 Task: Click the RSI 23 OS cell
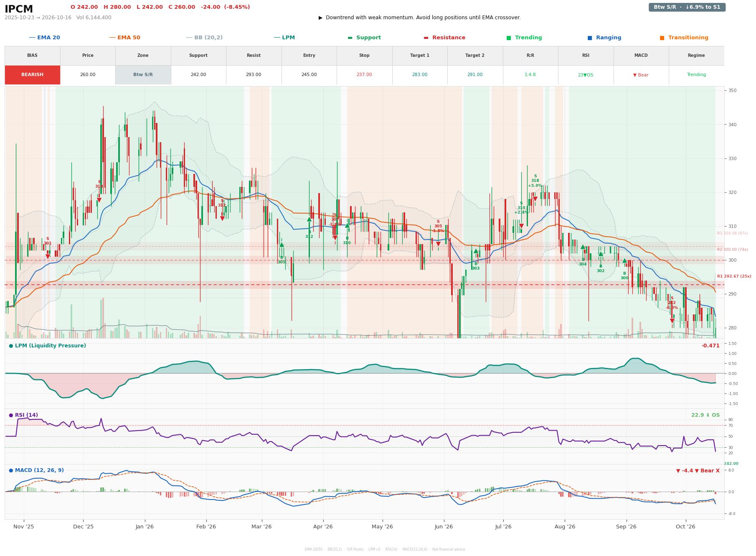pos(586,75)
